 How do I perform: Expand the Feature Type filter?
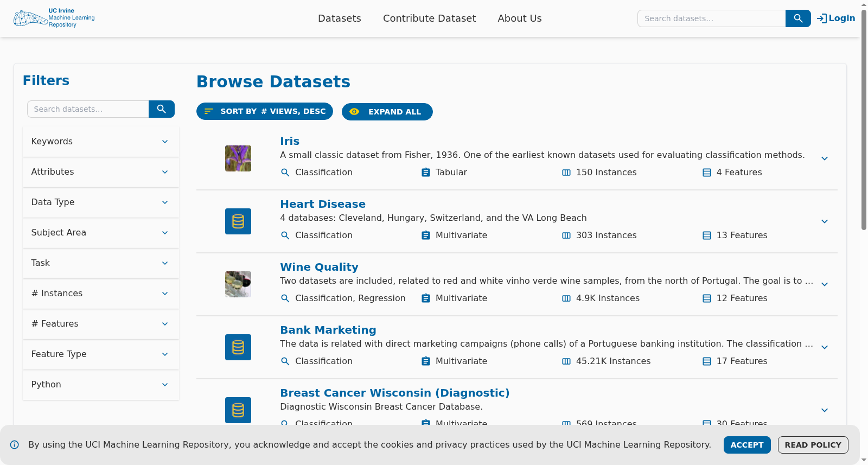[x=101, y=354]
